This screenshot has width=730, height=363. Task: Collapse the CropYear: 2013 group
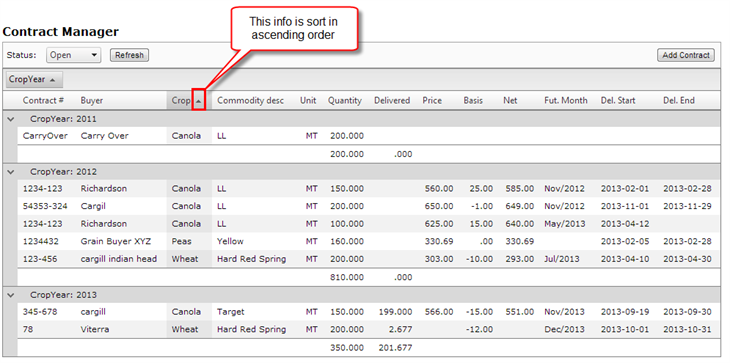(11, 295)
